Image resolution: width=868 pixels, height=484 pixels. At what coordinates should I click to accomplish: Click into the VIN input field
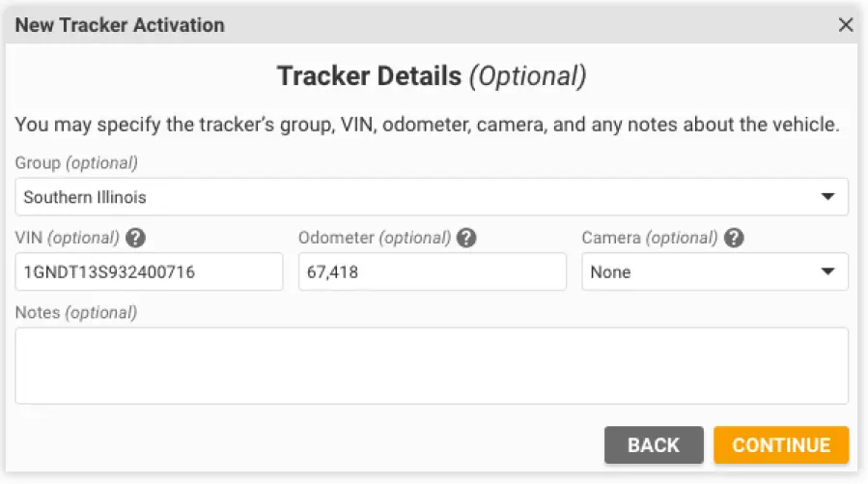pos(149,272)
